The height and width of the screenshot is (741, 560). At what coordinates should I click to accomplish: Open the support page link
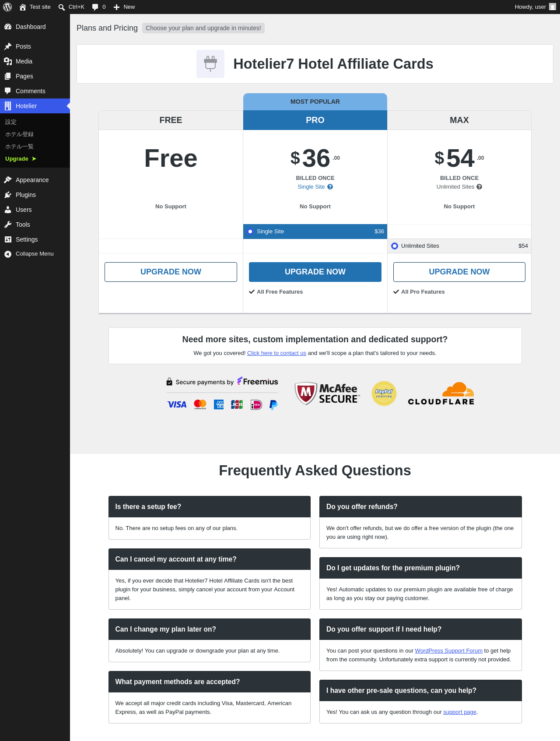[x=460, y=712]
